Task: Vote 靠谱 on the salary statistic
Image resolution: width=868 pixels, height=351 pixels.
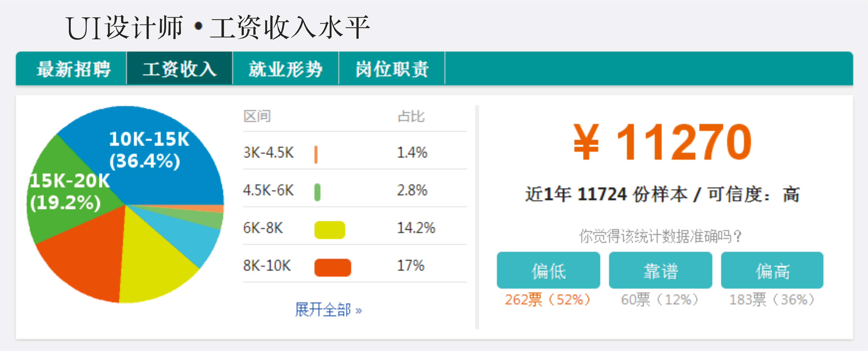Action: pos(660,270)
